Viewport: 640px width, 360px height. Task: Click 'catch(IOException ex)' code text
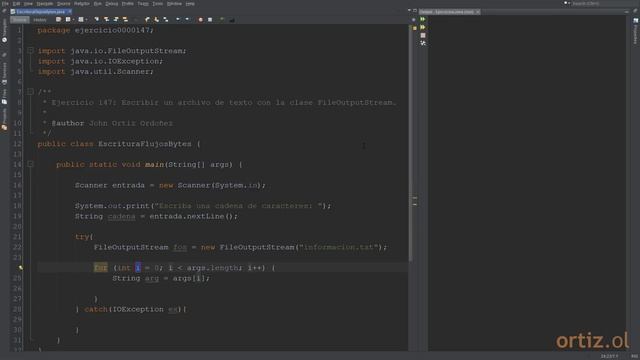click(133, 309)
